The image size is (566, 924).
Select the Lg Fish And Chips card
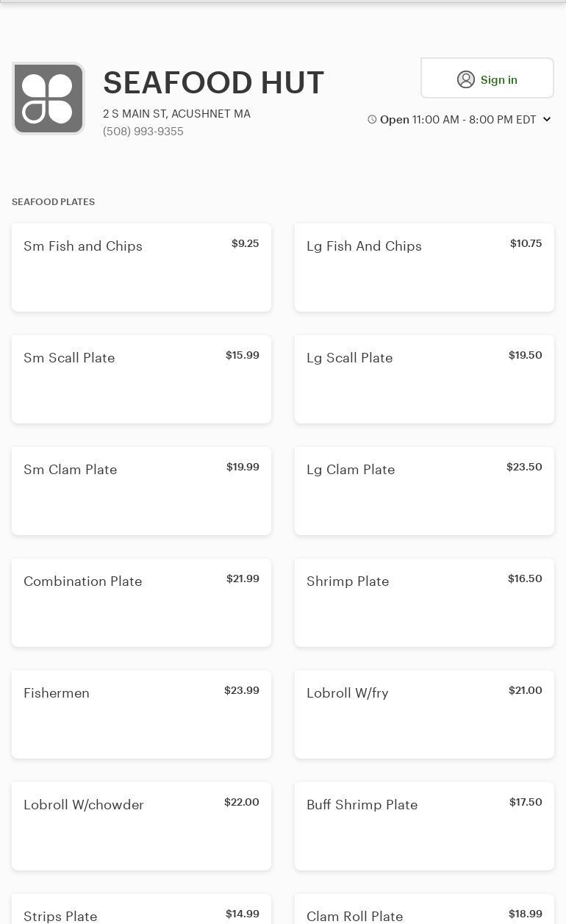pos(424,268)
